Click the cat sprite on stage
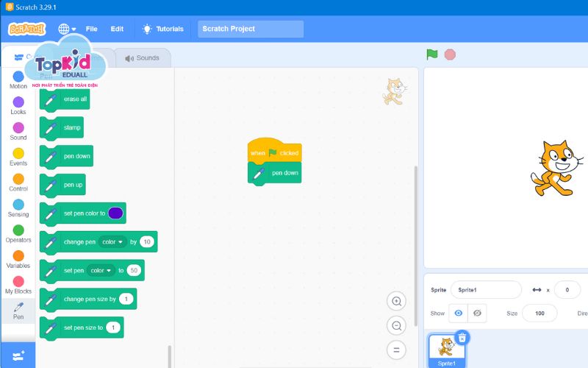 [556, 168]
